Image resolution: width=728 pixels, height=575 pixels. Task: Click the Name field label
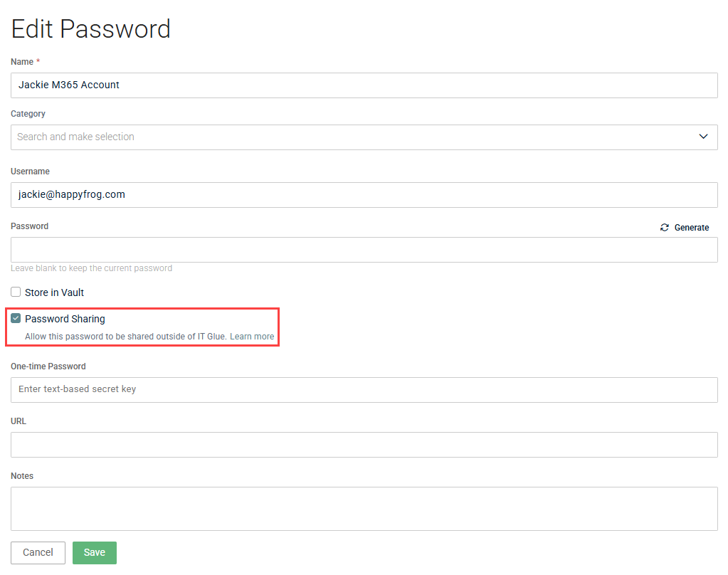tap(22, 62)
